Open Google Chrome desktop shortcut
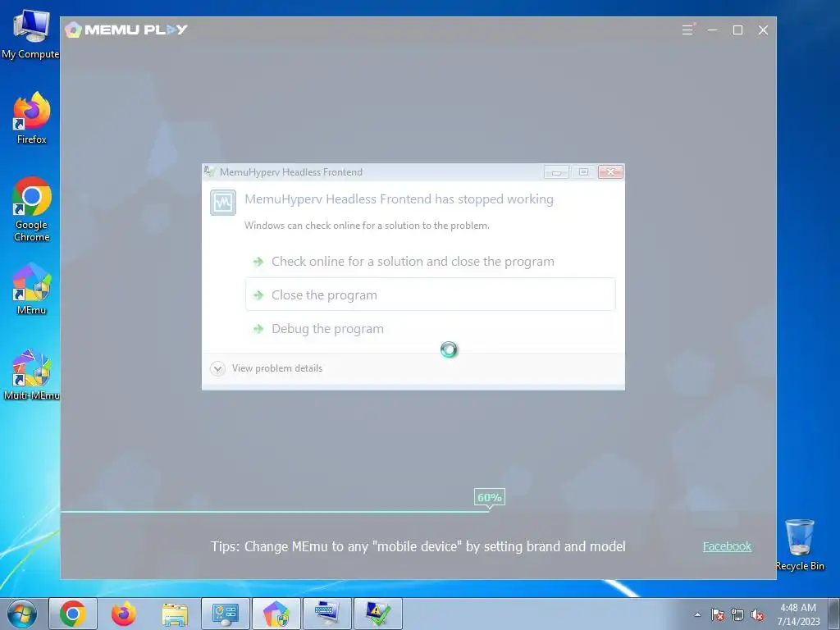 coord(32,209)
